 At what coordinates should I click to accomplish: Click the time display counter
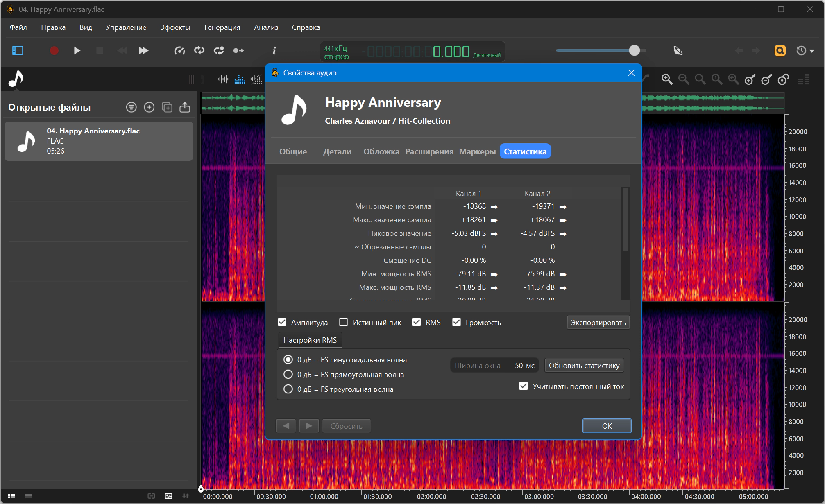(x=412, y=52)
